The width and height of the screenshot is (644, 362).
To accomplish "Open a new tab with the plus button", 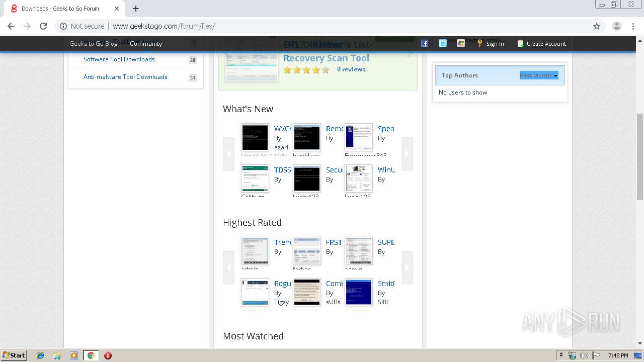I will tap(136, 9).
